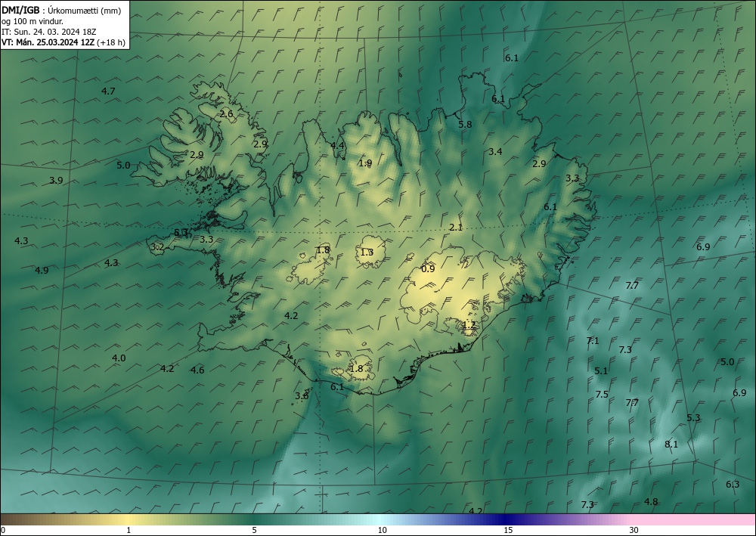Select the '5.1' map value
The height and width of the screenshot is (536, 756).
click(x=601, y=371)
